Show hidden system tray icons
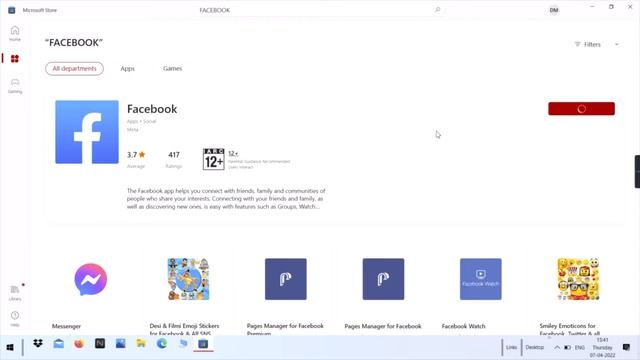This screenshot has height=360, width=640. 557,347
